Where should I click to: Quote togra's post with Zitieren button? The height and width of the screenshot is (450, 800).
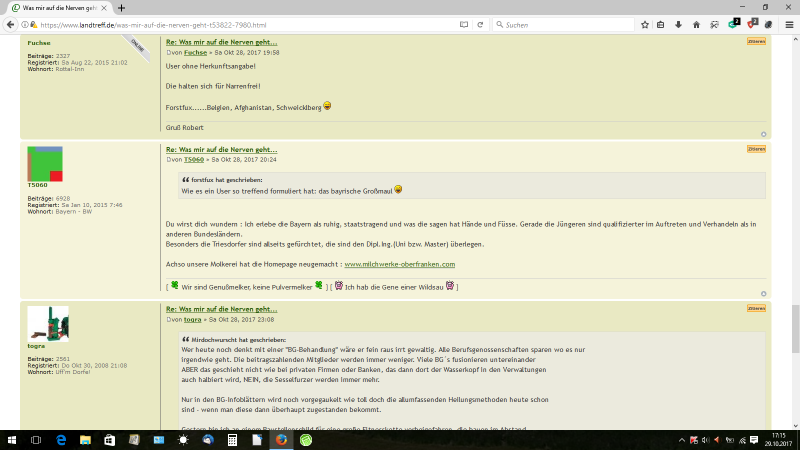click(x=756, y=308)
